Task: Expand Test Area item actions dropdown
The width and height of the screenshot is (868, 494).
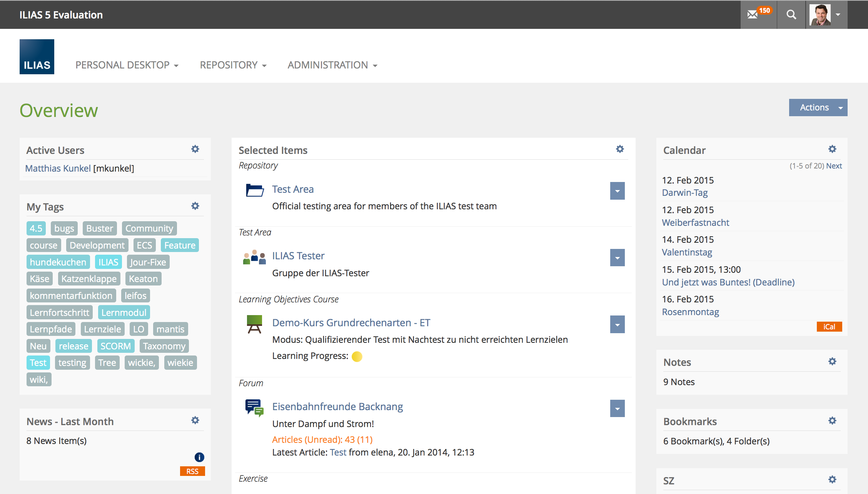Action: point(617,191)
